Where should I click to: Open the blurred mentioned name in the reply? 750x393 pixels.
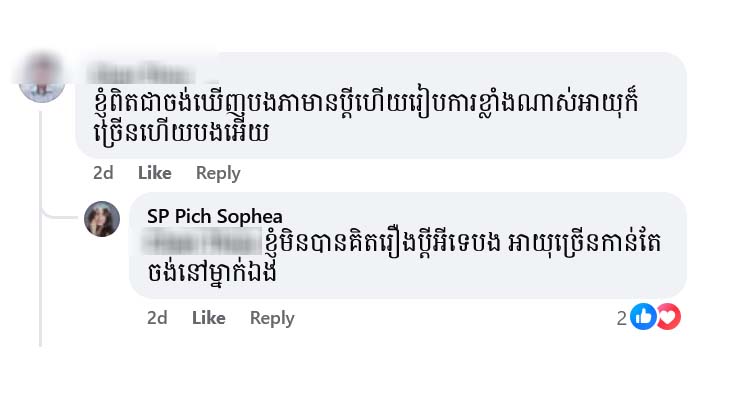click(x=203, y=242)
